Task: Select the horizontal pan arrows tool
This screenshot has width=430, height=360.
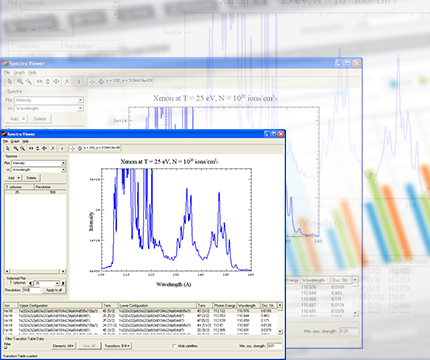Action: coord(31,148)
